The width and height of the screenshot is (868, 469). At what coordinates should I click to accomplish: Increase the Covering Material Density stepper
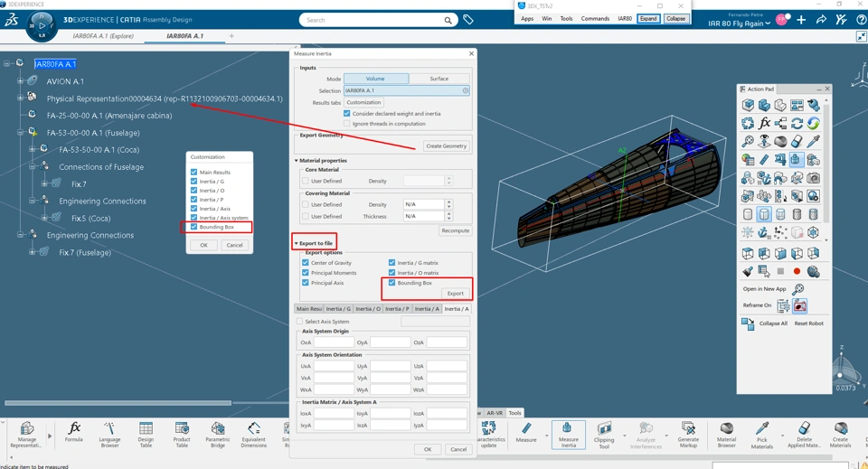point(449,202)
